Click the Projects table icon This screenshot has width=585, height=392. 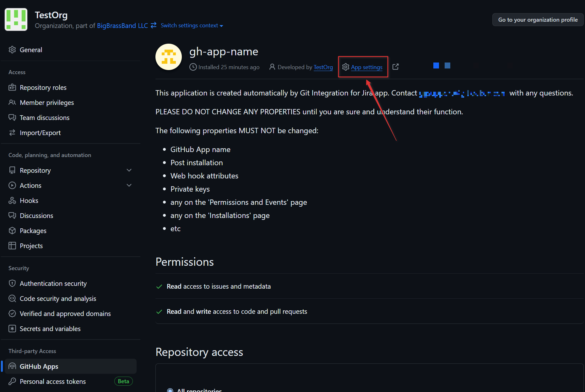pos(12,246)
